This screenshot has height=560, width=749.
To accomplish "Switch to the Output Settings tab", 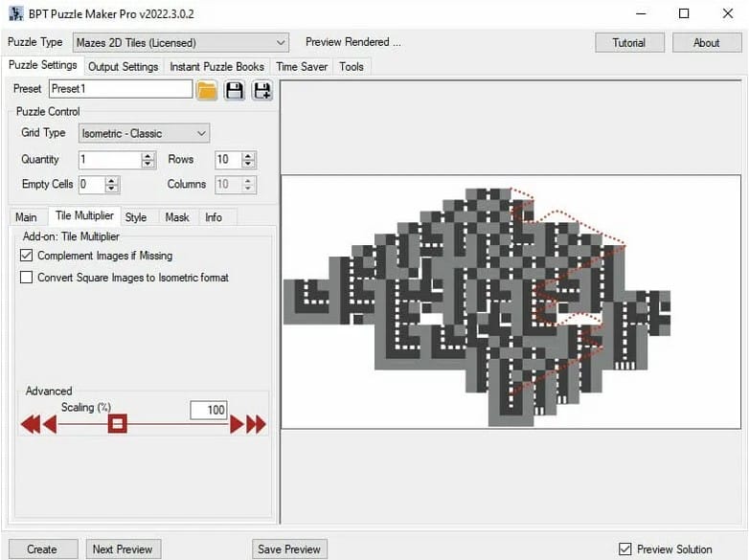I will click(124, 67).
